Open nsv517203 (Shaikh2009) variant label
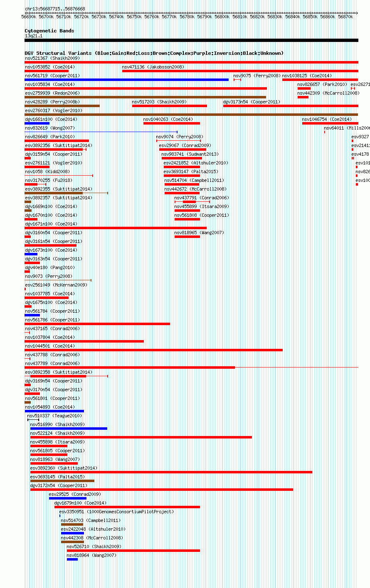The image size is (370, 588). tap(159, 102)
